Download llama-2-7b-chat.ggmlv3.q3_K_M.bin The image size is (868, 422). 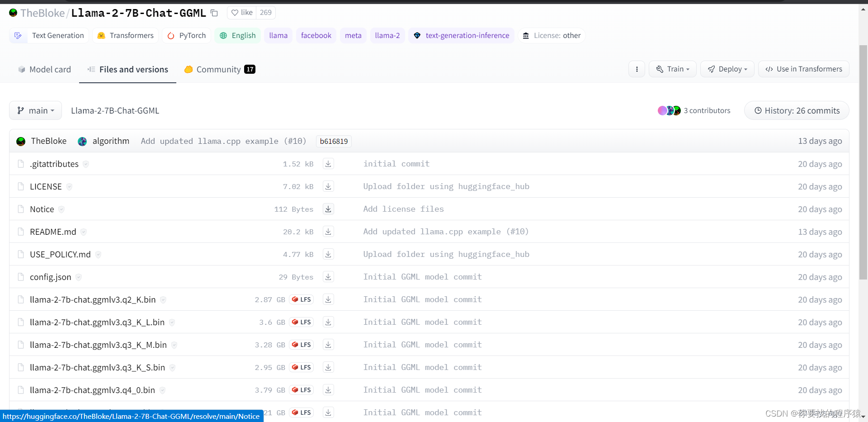coord(328,345)
